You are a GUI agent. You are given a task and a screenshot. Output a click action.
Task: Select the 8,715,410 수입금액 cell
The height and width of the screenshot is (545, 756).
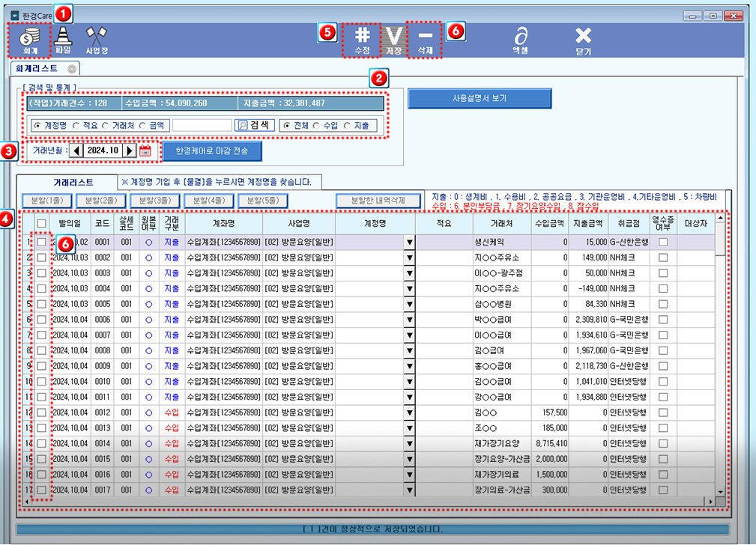[549, 443]
